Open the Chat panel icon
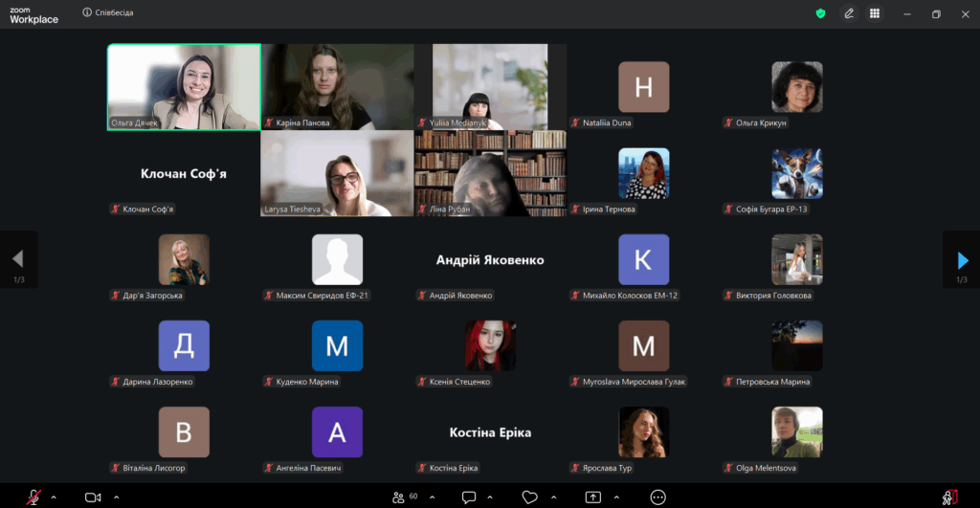This screenshot has height=508, width=980. coord(469,497)
